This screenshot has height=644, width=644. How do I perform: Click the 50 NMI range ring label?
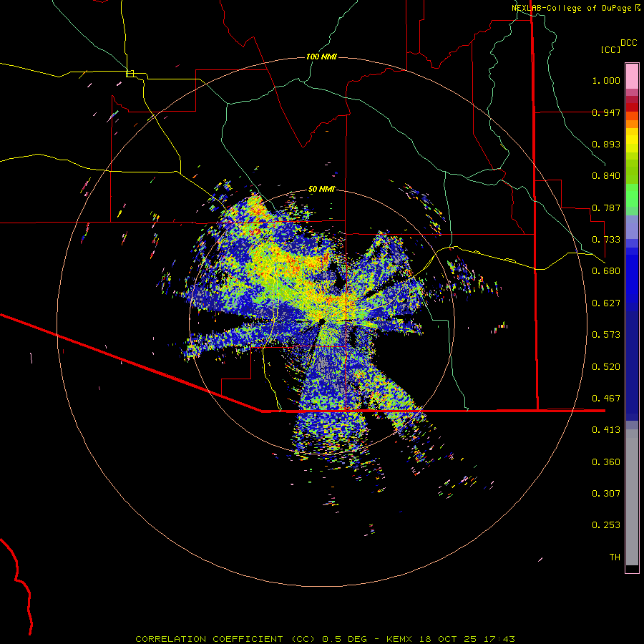(321, 190)
